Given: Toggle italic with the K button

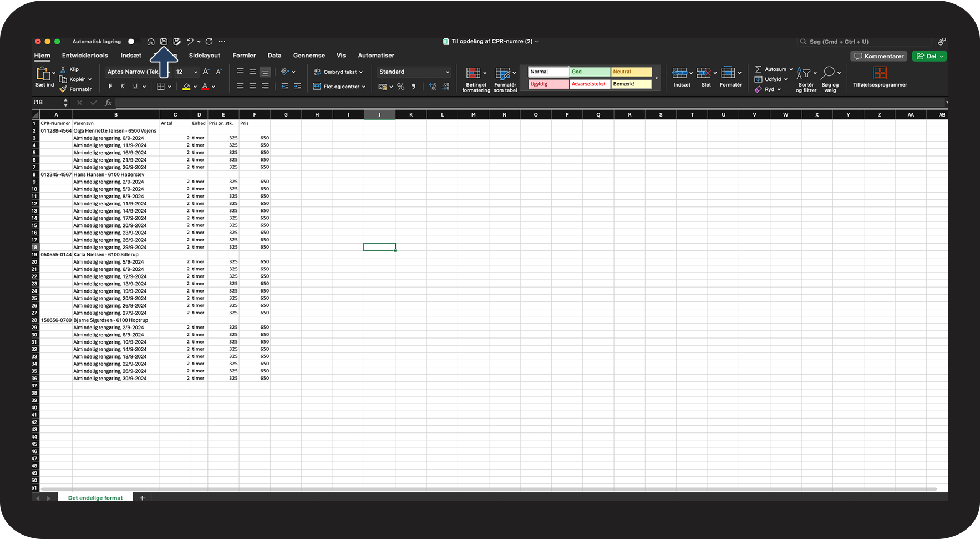Looking at the screenshot, I should click(x=123, y=87).
